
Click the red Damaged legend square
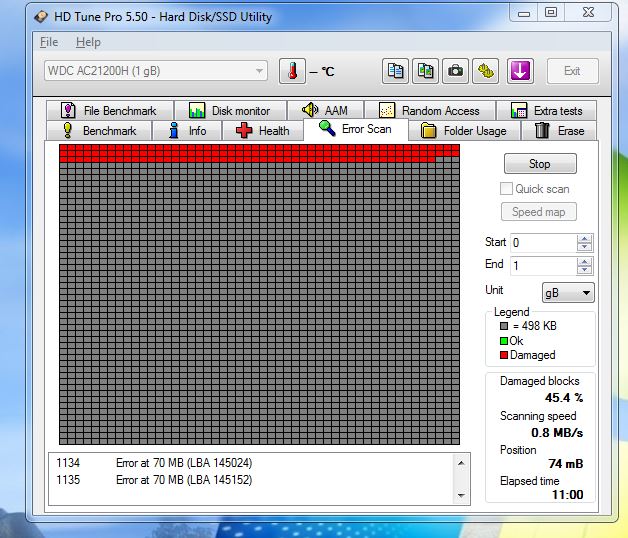point(504,355)
